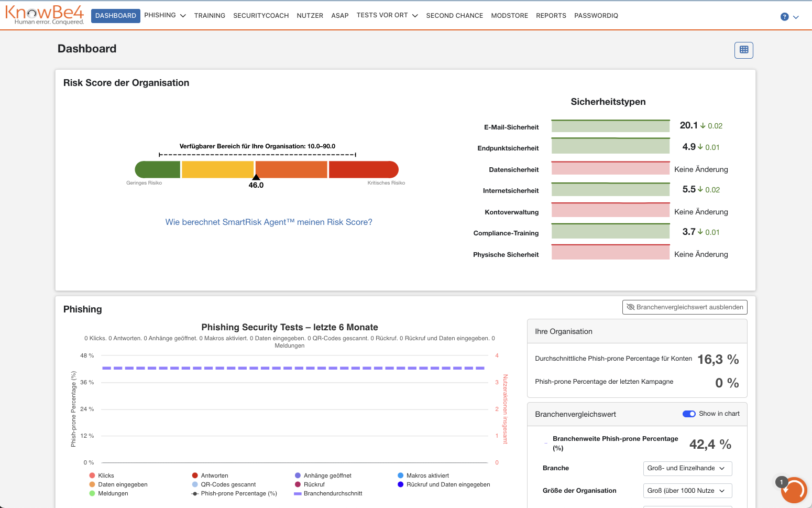Click the red critical-risk gauge segment
This screenshot has height=508, width=812.
364,170
